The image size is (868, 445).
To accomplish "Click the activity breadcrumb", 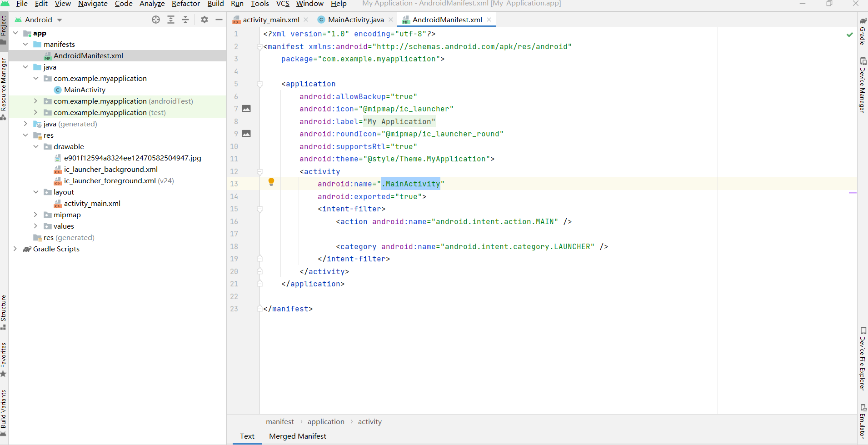I will pos(370,422).
